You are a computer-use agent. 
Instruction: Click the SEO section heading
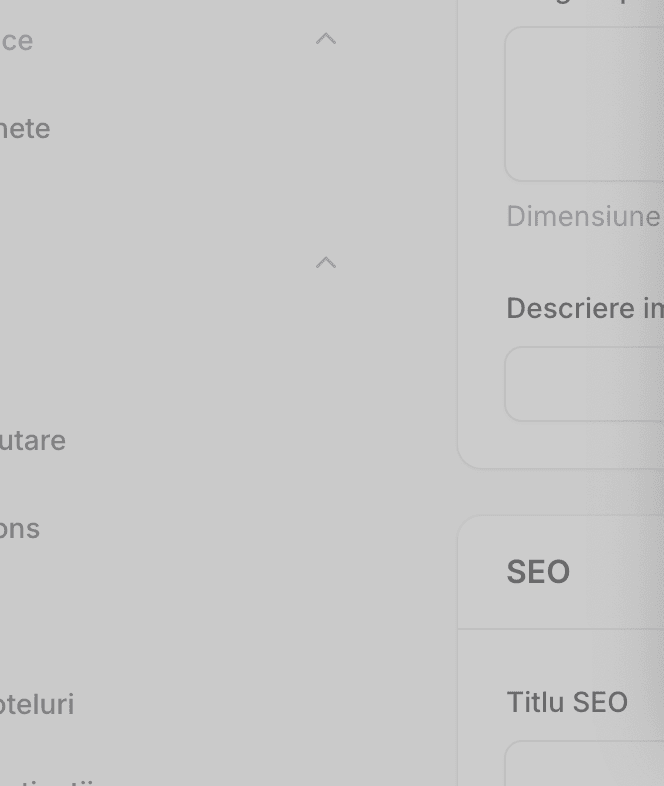[538, 572]
